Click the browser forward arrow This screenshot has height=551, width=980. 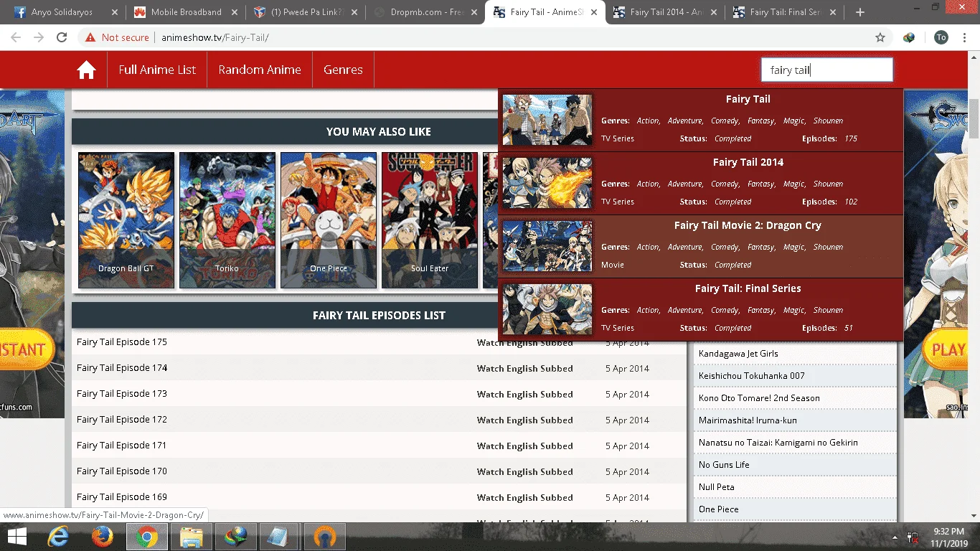tap(39, 37)
